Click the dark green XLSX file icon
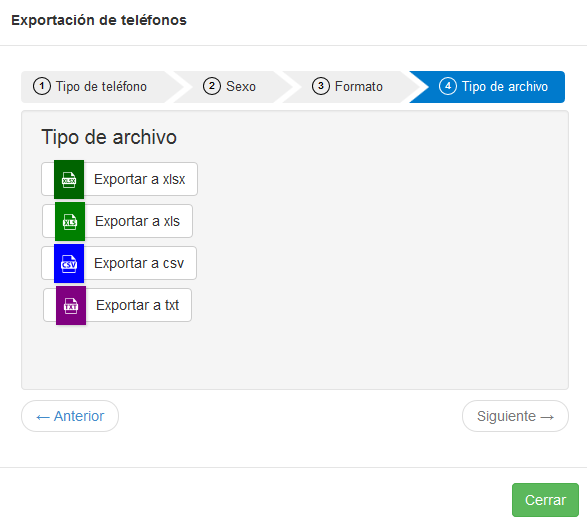This screenshot has width=587, height=526. pyautogui.click(x=69, y=180)
